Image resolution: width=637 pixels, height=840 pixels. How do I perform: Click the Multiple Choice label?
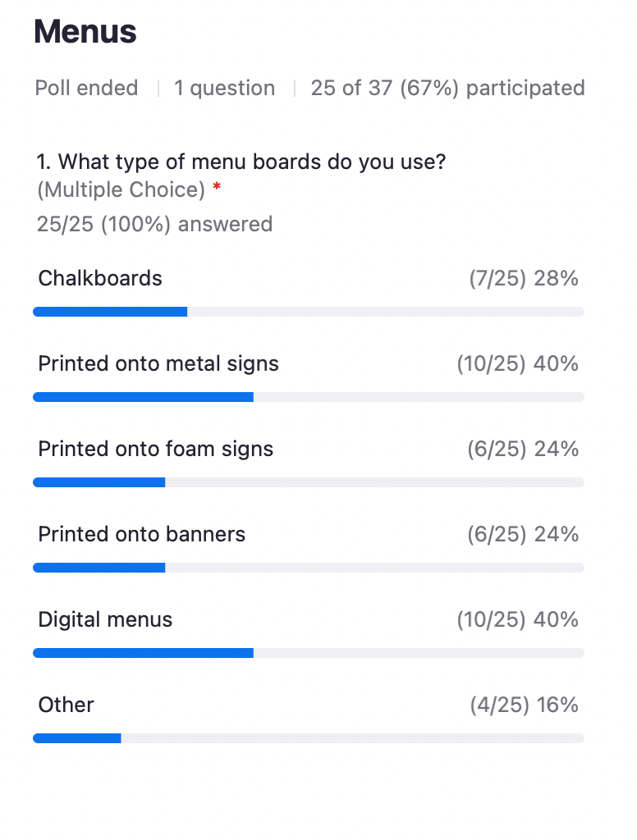[121, 190]
